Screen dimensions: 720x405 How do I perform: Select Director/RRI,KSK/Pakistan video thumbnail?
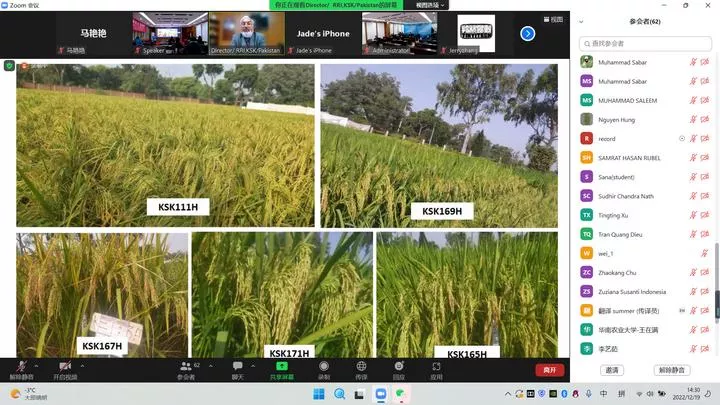click(x=245, y=33)
